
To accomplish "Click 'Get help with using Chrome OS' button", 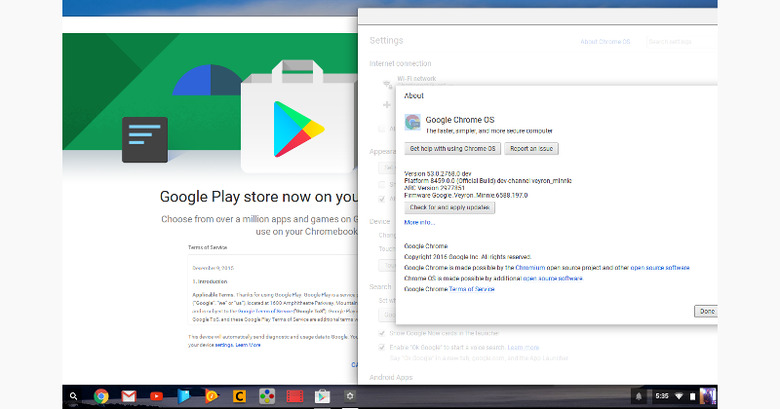I will [x=452, y=148].
